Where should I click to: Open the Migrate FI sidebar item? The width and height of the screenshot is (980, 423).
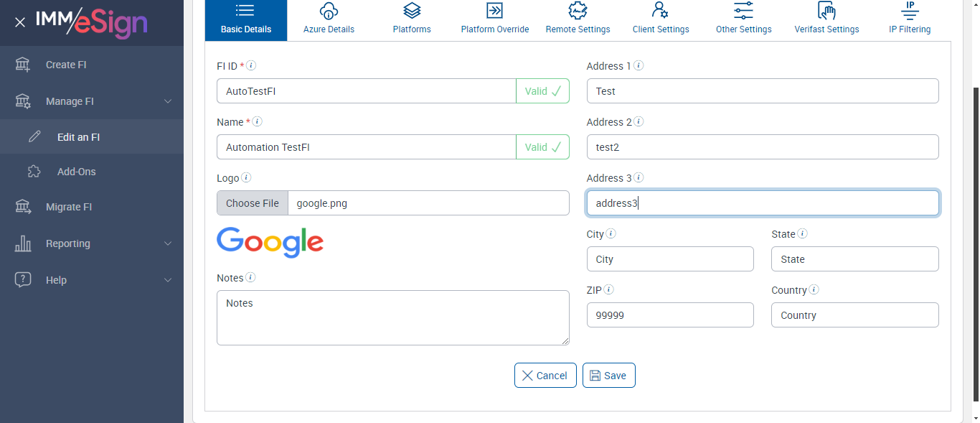pyautogui.click(x=69, y=207)
